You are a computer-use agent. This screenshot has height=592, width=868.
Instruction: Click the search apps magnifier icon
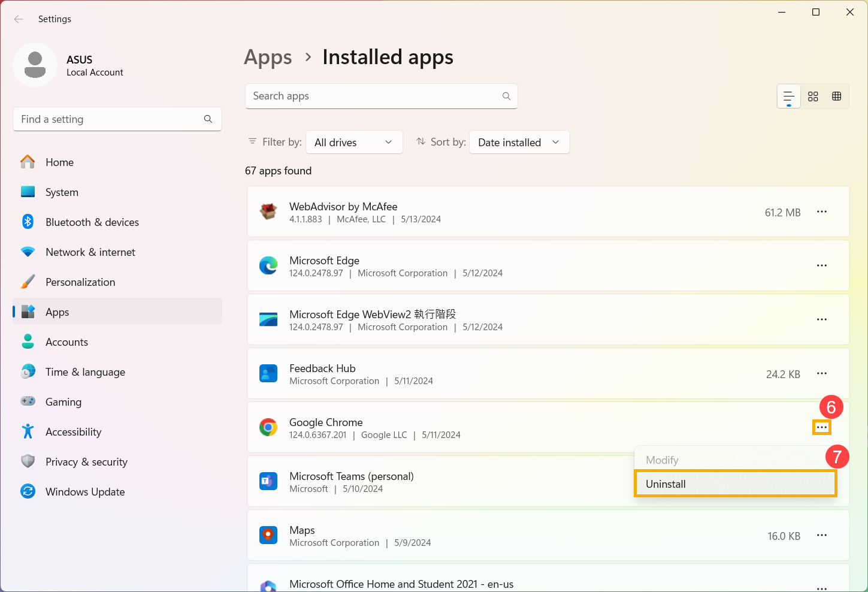pos(506,96)
